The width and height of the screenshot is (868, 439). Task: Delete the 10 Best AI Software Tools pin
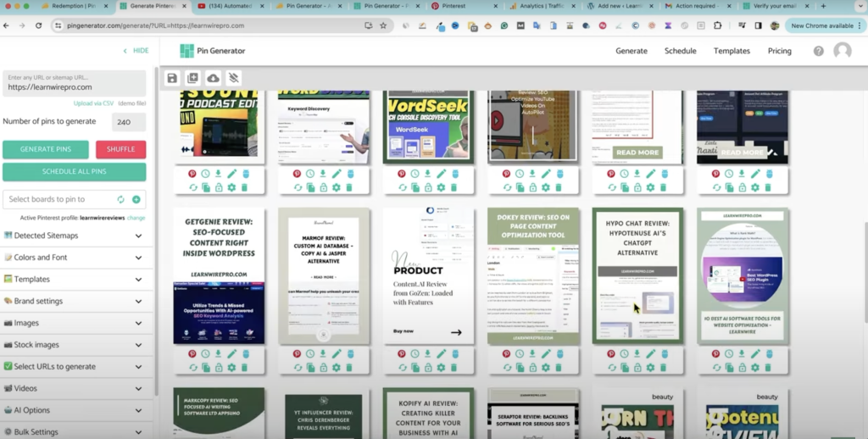pyautogui.click(x=768, y=368)
